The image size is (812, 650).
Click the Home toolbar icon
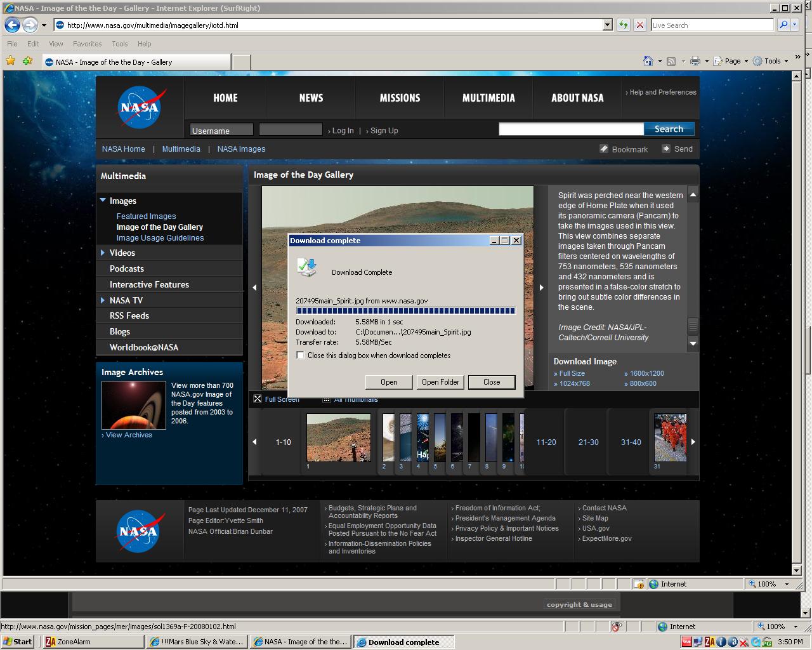tap(648, 61)
